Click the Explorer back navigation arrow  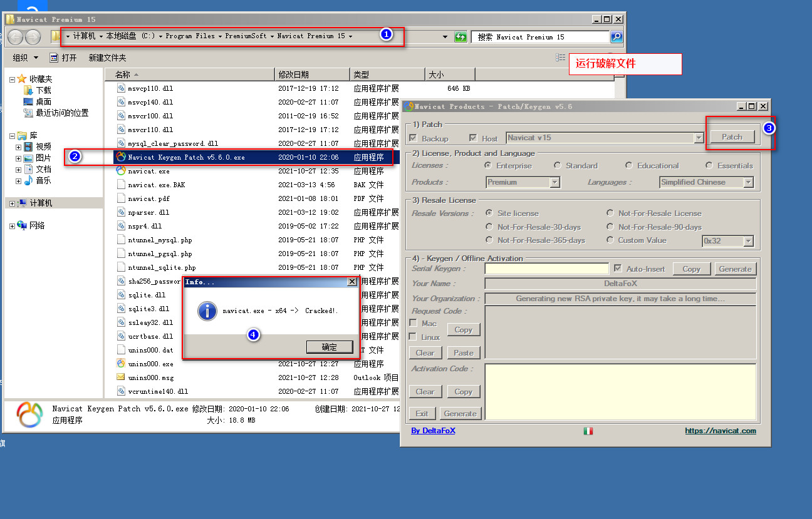(x=16, y=37)
